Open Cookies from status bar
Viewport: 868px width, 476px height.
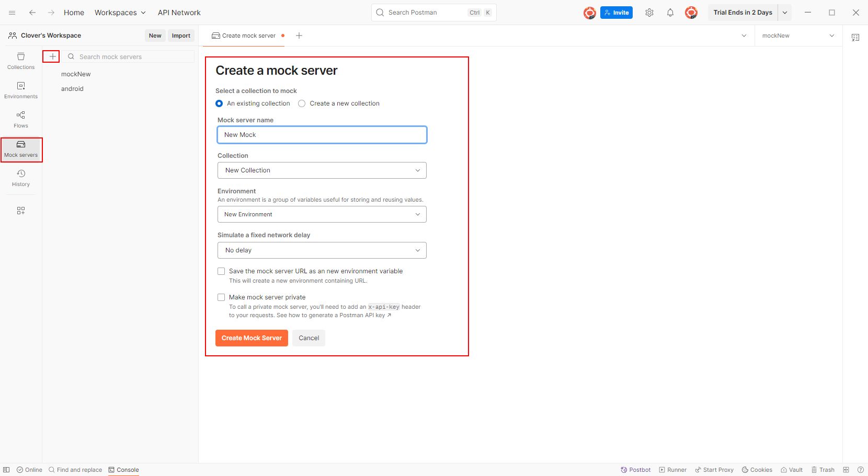757,470
